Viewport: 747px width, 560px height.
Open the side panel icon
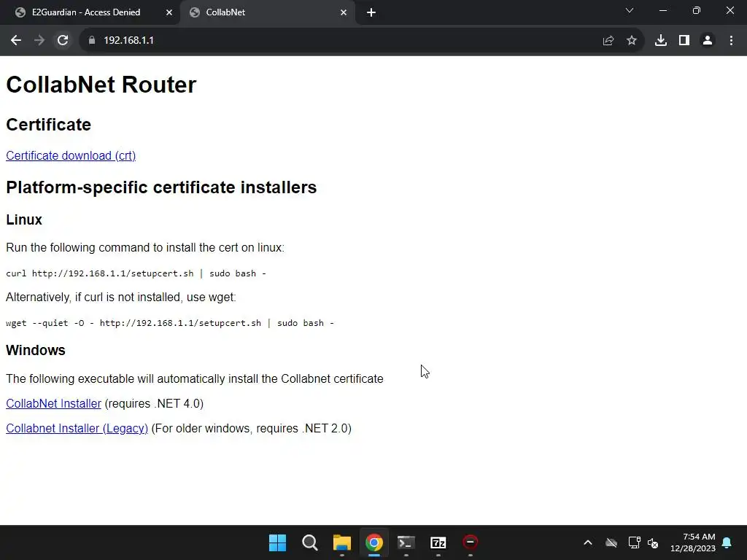[x=684, y=41]
